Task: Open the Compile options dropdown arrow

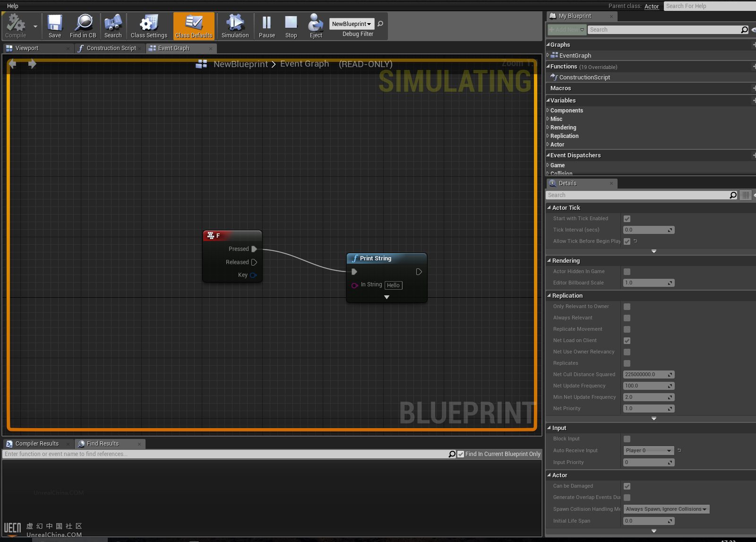Action: coord(35,26)
